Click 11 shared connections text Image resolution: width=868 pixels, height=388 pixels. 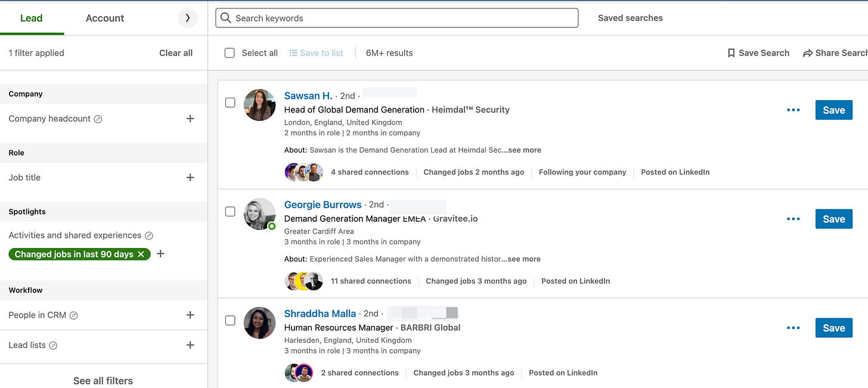coord(371,281)
